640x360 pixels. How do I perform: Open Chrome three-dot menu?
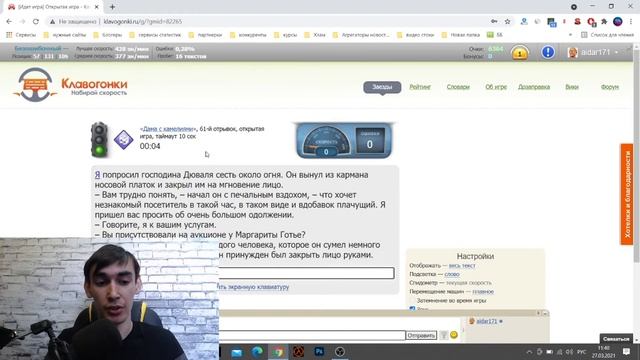(631, 21)
